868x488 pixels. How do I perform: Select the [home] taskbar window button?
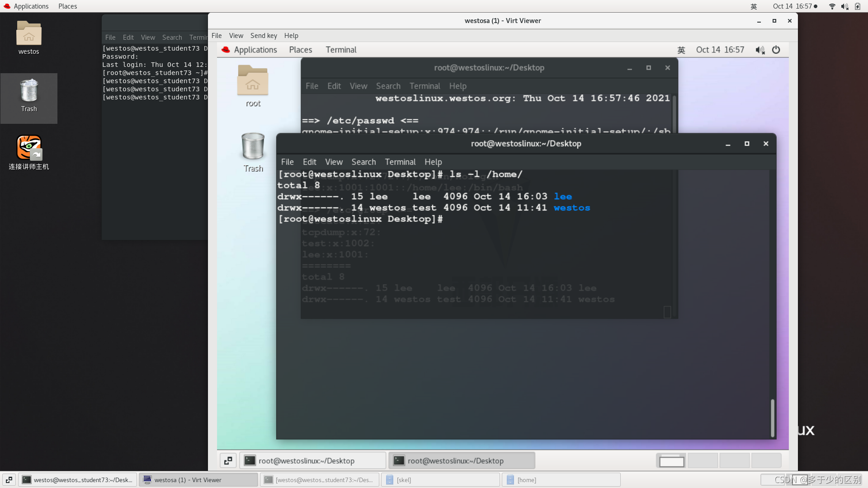pos(561,480)
